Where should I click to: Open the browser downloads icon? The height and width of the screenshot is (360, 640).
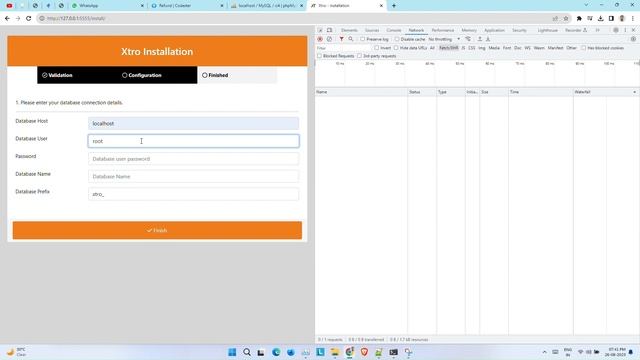tap(600, 18)
